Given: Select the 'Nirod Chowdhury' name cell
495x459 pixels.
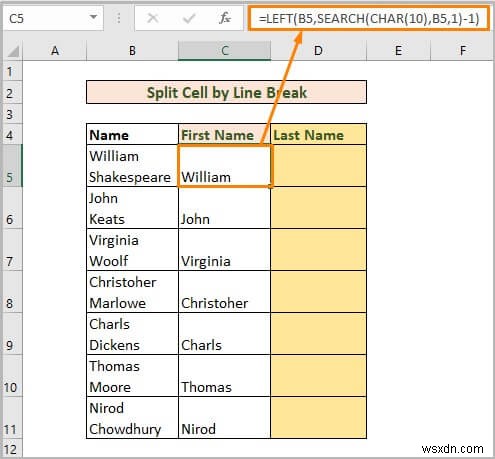Looking at the screenshot, I should [x=132, y=418].
